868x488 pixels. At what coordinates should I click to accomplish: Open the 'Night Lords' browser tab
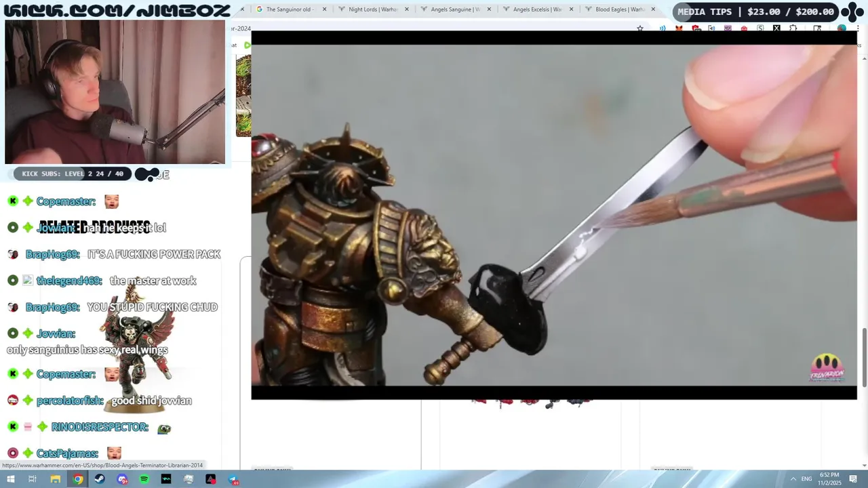[373, 9]
